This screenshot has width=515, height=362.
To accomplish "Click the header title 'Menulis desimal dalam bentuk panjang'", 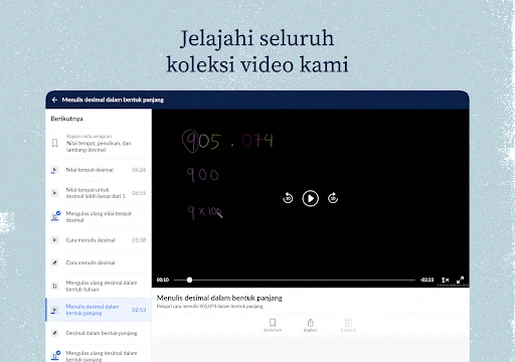I will click(x=113, y=100).
